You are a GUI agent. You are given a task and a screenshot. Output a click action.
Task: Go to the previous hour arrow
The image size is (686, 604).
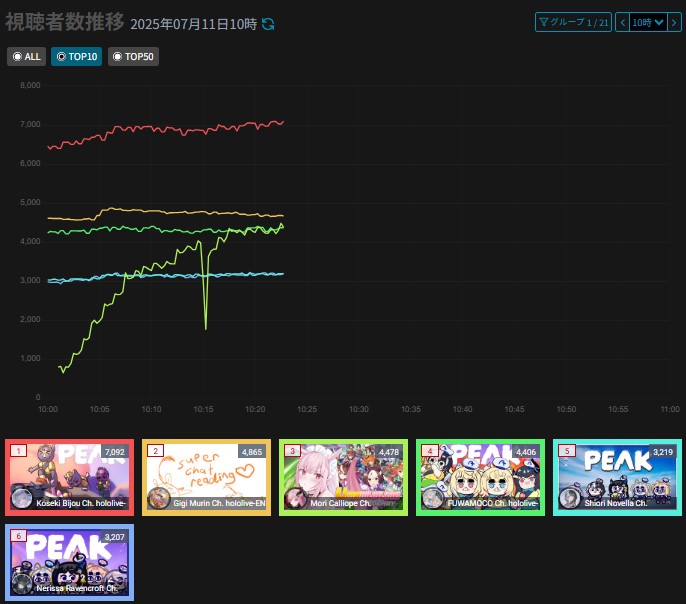click(622, 22)
